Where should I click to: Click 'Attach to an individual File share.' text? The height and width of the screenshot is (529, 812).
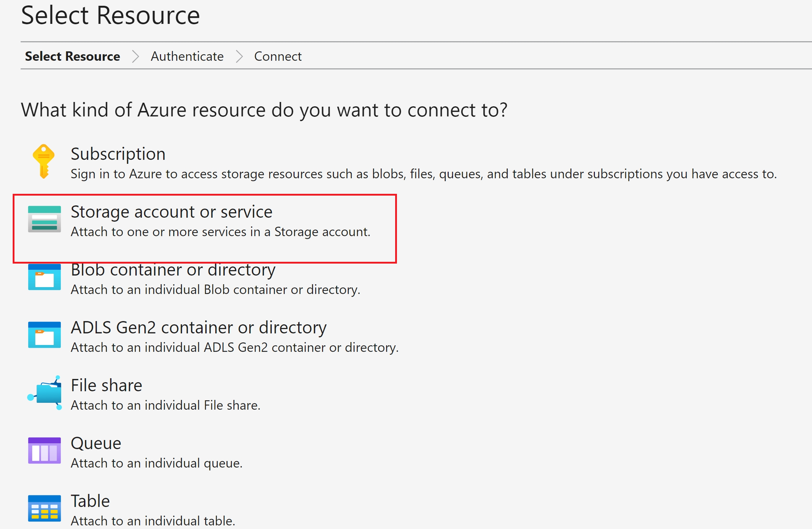165,405
